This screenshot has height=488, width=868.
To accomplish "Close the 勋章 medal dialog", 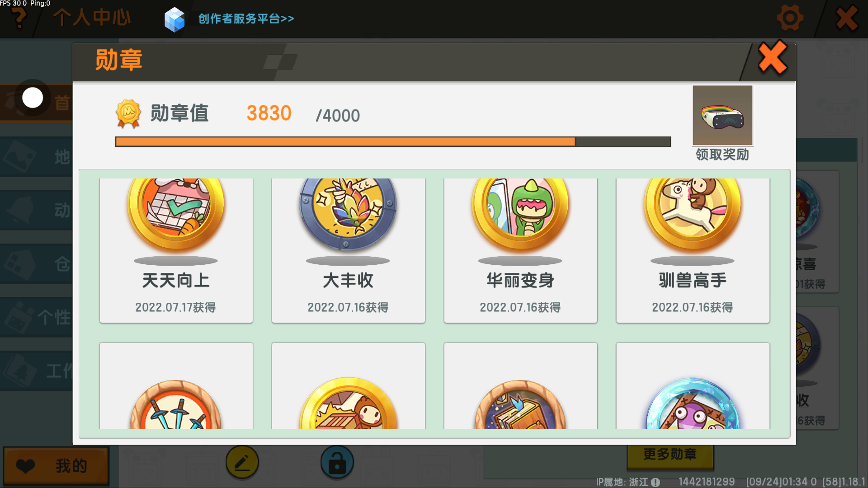I will (773, 58).
